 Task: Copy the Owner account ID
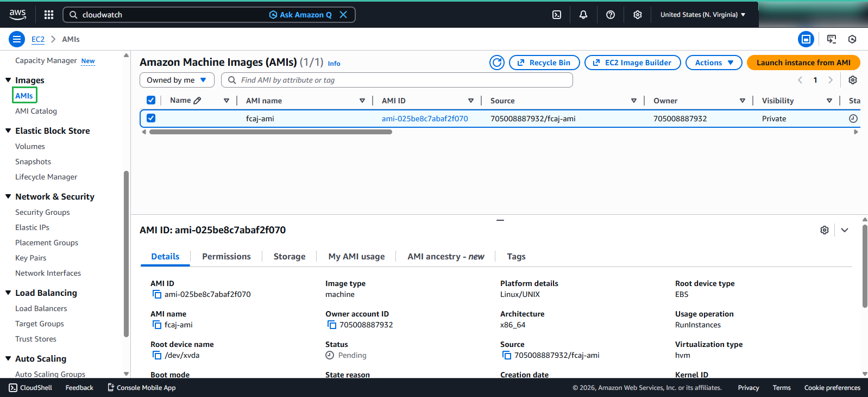[331, 325]
